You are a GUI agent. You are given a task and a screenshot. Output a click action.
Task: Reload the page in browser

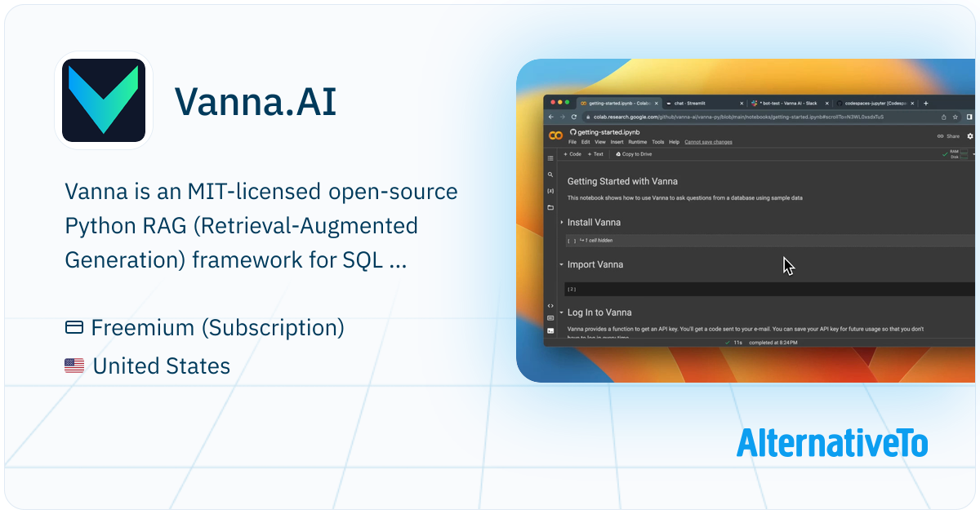coord(574,117)
